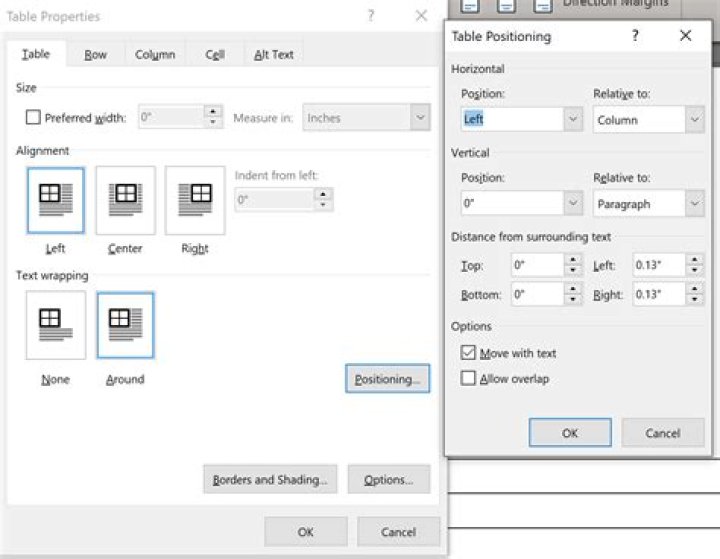
Task: Decrease Indent from left value
Action: (x=323, y=205)
